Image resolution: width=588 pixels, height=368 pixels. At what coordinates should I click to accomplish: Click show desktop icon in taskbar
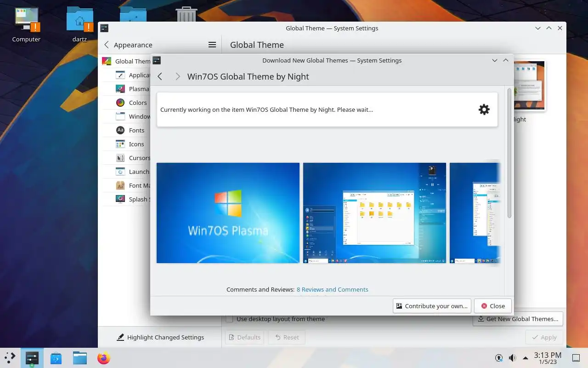[x=576, y=358]
